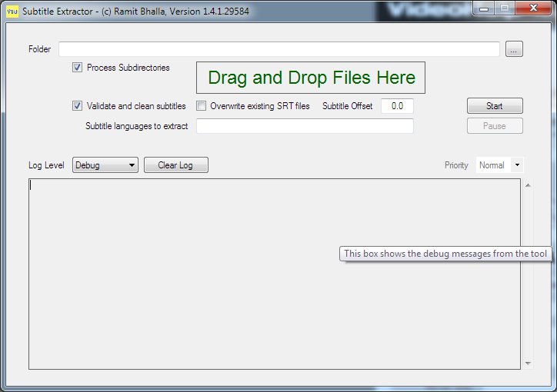Click the Subtitle languages to extract field
The width and height of the screenshot is (557, 392).
click(305, 126)
